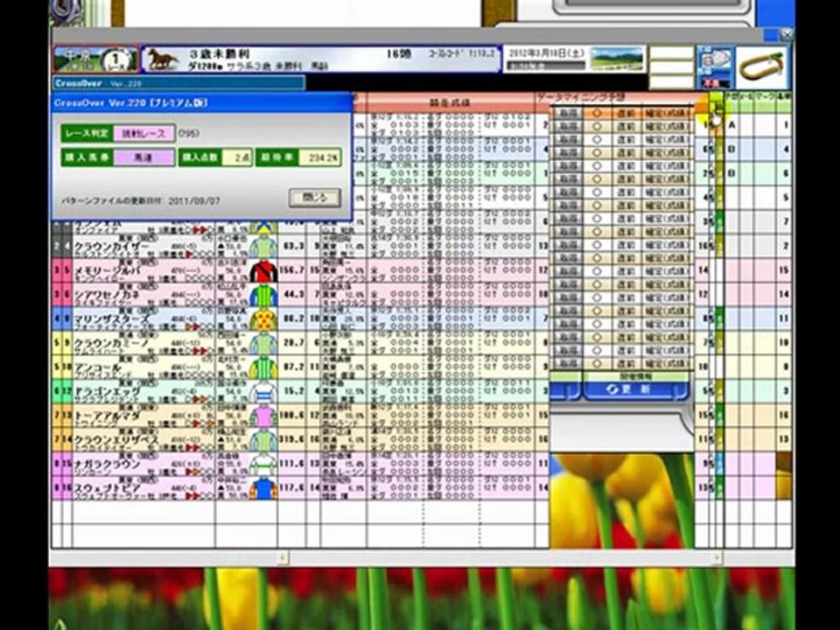Click 確定(成績) in the orange top row
Screen dimensions: 840x630
pyautogui.click(x=667, y=113)
